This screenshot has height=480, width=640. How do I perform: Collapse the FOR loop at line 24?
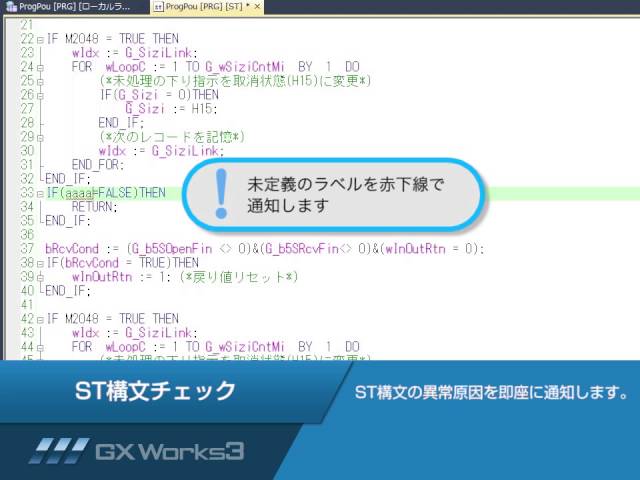click(40, 68)
